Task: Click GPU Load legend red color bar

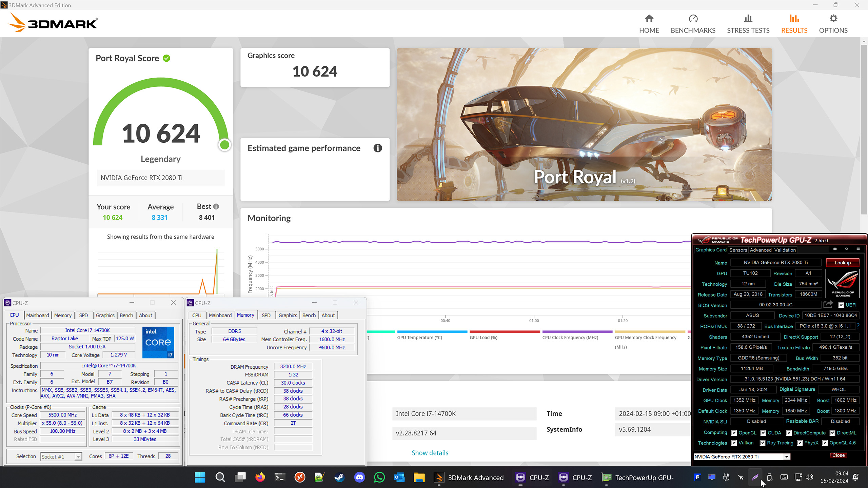Action: pyautogui.click(x=505, y=331)
